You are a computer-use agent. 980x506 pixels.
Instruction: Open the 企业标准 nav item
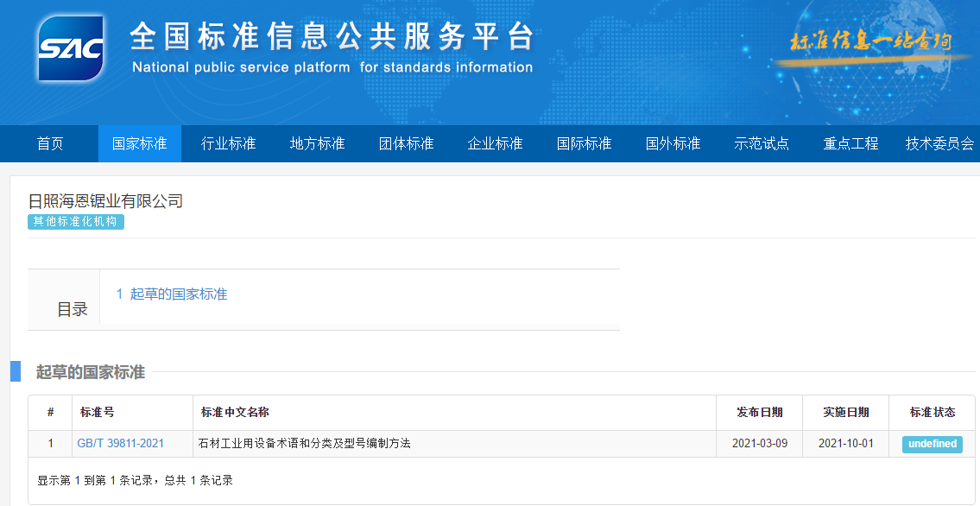[495, 143]
